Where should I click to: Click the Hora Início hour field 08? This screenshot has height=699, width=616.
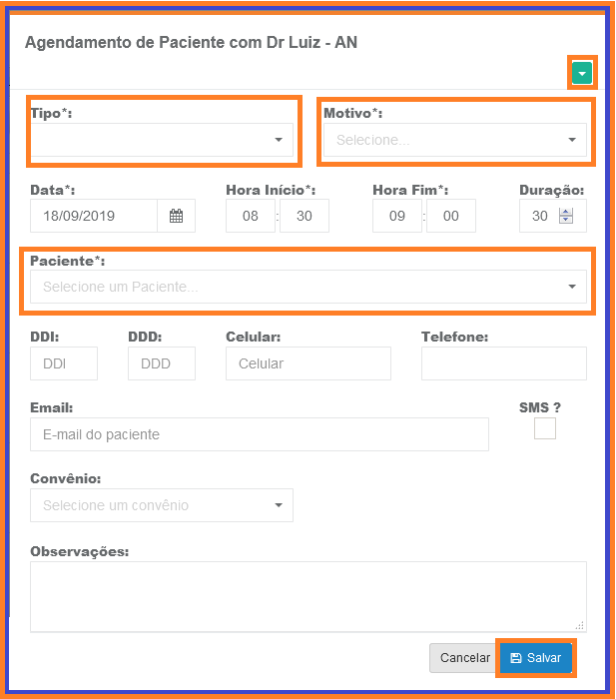click(250, 216)
